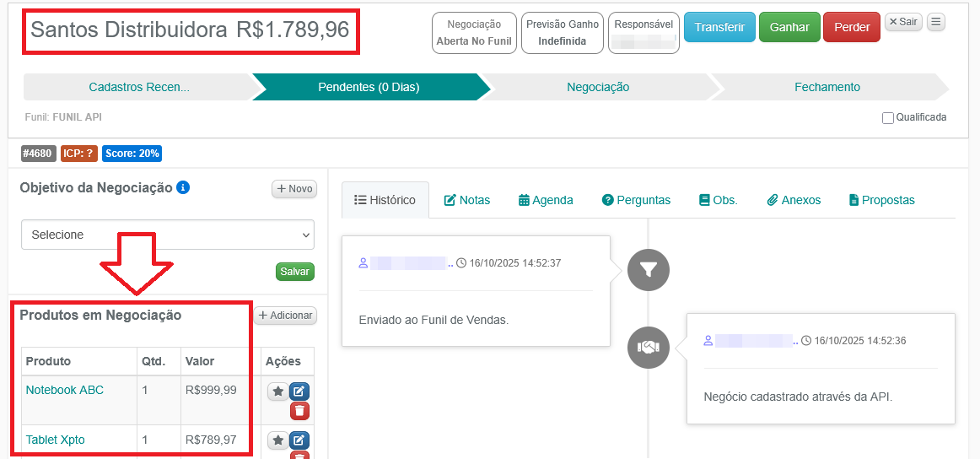The height and width of the screenshot is (459, 980).
Task: Open the Previsão Ganho Indefinida selector
Action: [x=562, y=33]
